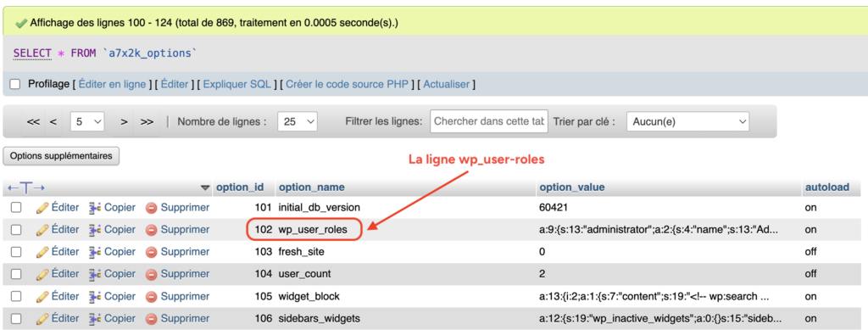The width and height of the screenshot is (868, 330).
Task: Click the column options triangle beside option_id
Action: click(206, 187)
